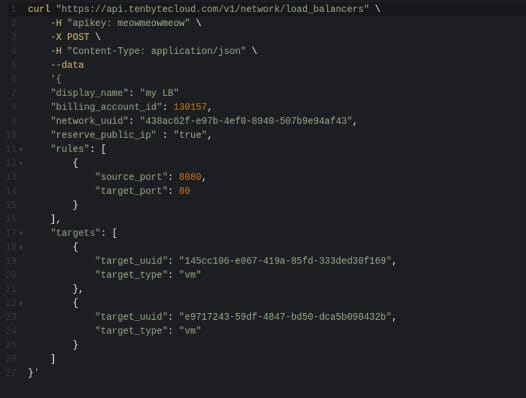Click the reserve_public_ip "true" value

190,135
